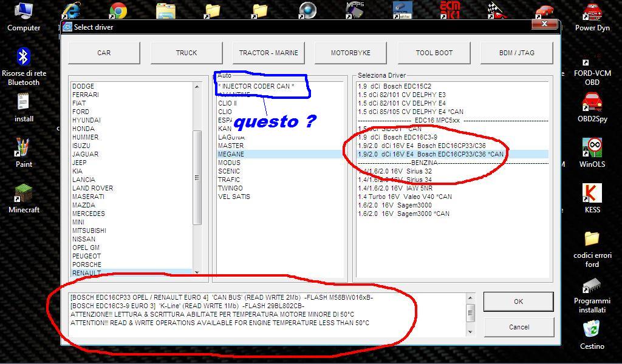This screenshot has height=364, width=622.
Task: Pick HYUNDAI from the brand list
Action: tap(86, 120)
